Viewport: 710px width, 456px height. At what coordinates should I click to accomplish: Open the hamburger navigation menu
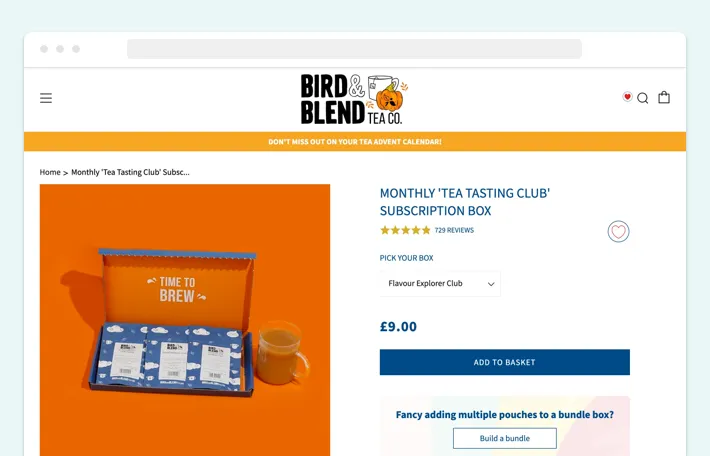pos(46,98)
